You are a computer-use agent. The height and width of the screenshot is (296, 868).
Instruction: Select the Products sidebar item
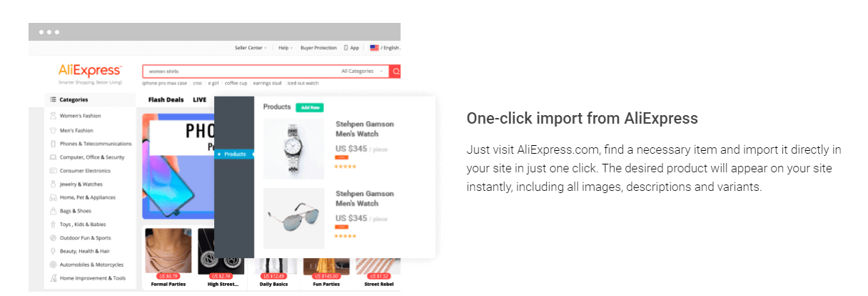234,154
